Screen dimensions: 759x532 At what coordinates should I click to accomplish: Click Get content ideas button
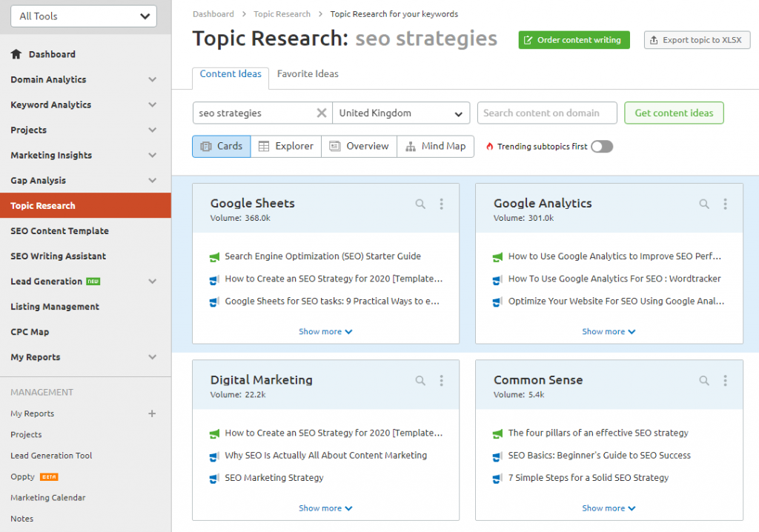pyautogui.click(x=674, y=113)
